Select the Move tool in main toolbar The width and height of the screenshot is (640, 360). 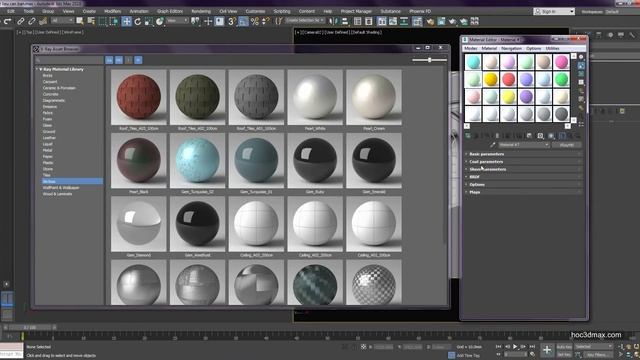pos(127,21)
